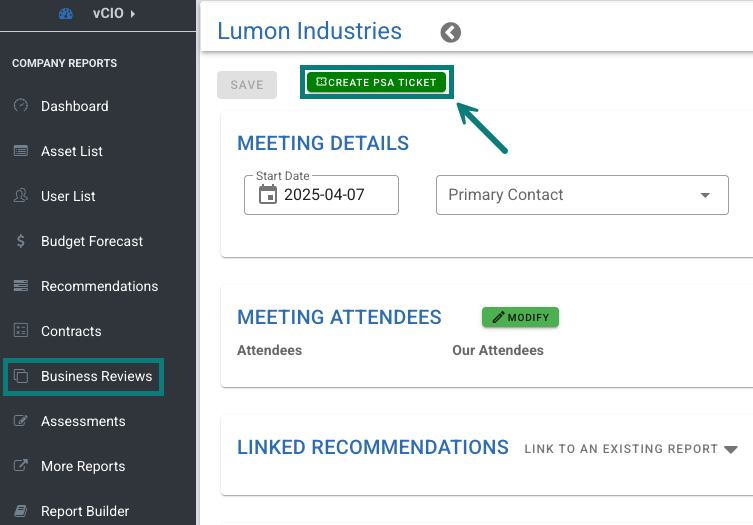Click the vCIO header label
This screenshot has height=525, width=753.
click(108, 13)
